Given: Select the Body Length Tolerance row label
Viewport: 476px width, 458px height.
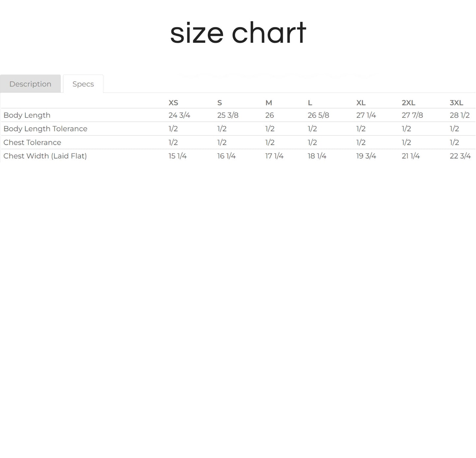Looking at the screenshot, I should [x=45, y=129].
